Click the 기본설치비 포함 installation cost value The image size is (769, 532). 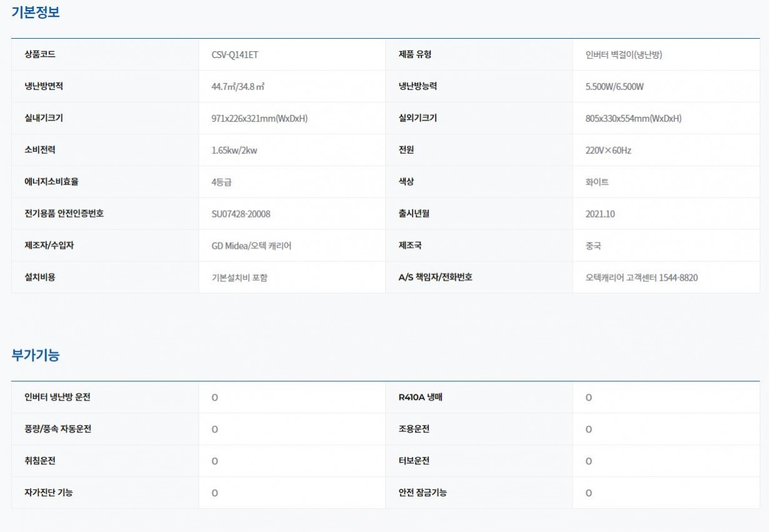(x=239, y=278)
